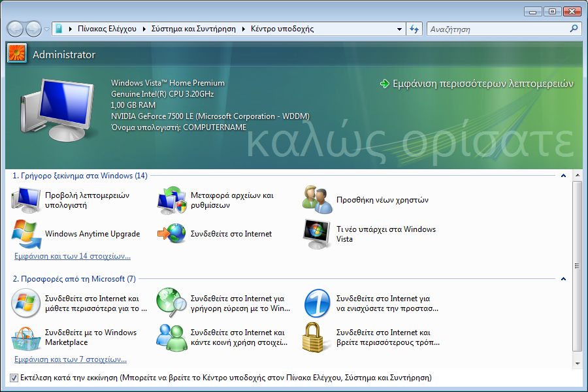Navigate to Σύστημα και Συντήρηση breadcrumb
This screenshot has height=392, width=588.
193,29
